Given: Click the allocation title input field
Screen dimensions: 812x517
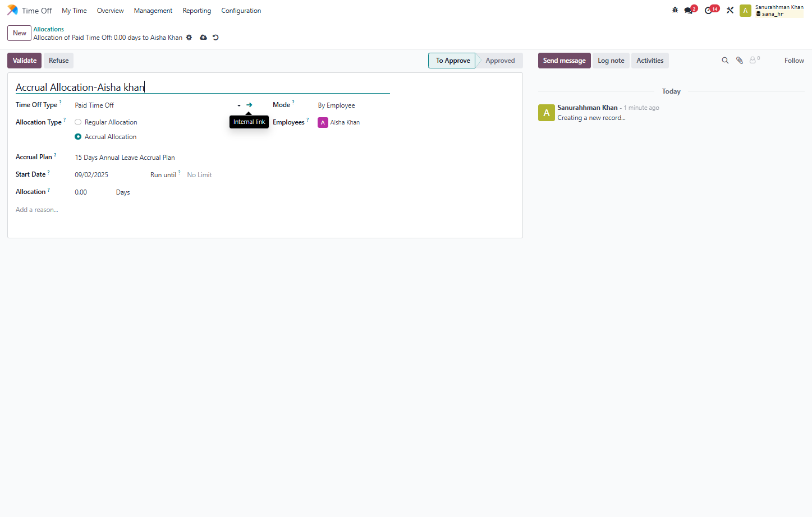Looking at the screenshot, I should coord(203,87).
